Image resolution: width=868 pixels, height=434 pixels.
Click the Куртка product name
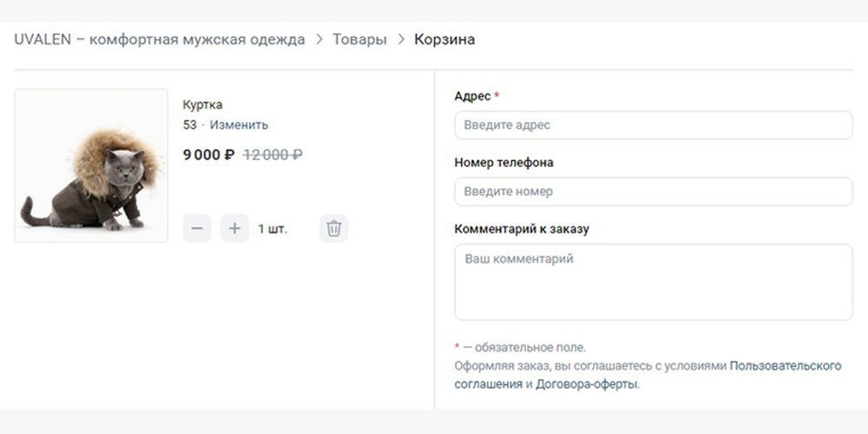202,105
